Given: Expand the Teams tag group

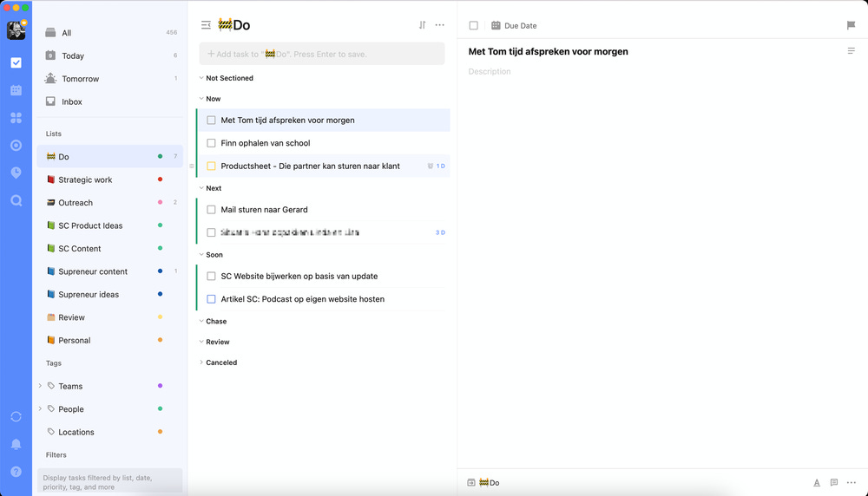Looking at the screenshot, I should (x=40, y=386).
